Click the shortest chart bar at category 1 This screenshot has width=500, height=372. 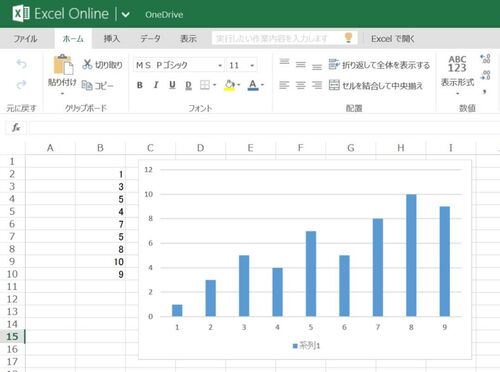[x=177, y=310]
